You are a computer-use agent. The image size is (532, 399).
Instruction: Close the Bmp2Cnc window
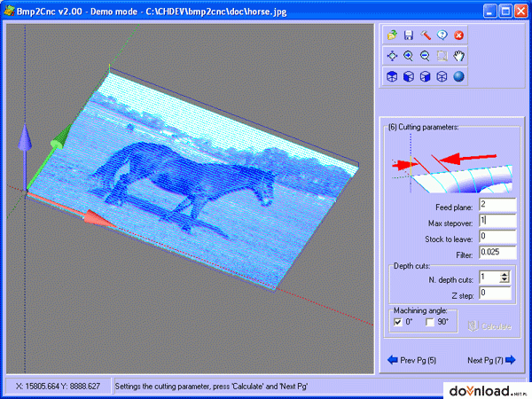click(521, 12)
